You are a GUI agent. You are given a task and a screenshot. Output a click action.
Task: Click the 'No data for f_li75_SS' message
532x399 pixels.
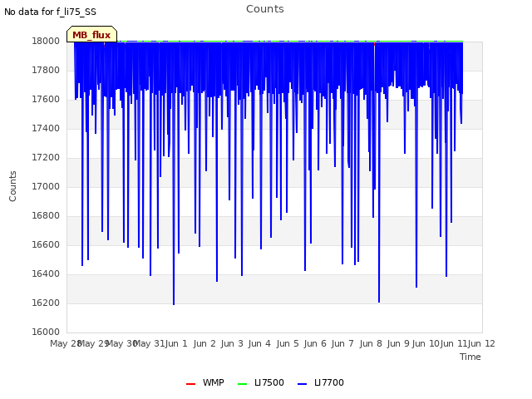tap(50, 12)
